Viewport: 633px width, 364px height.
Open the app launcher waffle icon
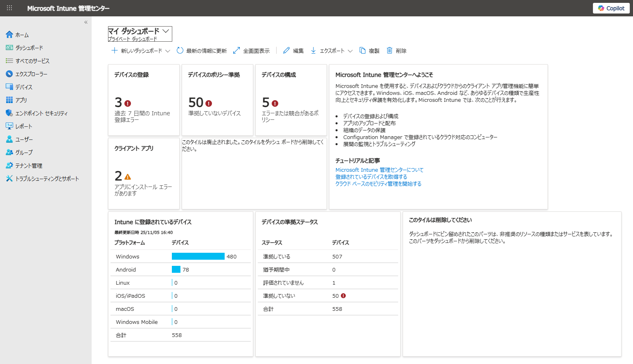click(x=9, y=8)
